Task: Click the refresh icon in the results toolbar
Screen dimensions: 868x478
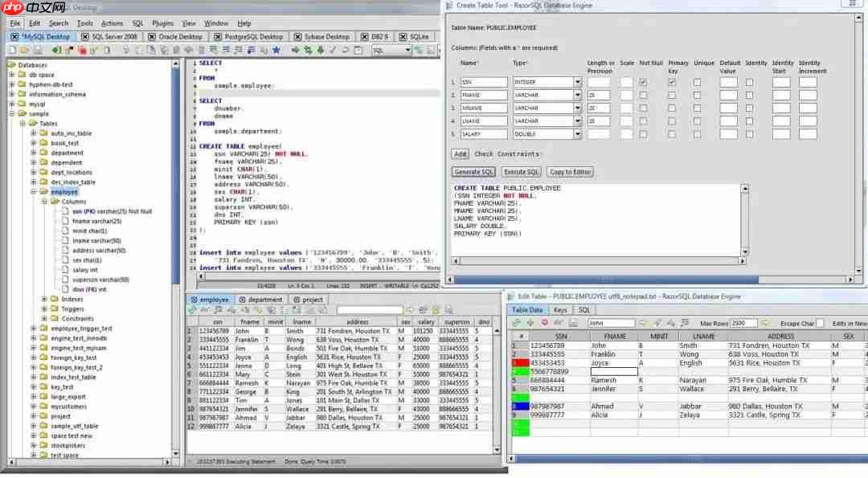Action: coord(190,309)
